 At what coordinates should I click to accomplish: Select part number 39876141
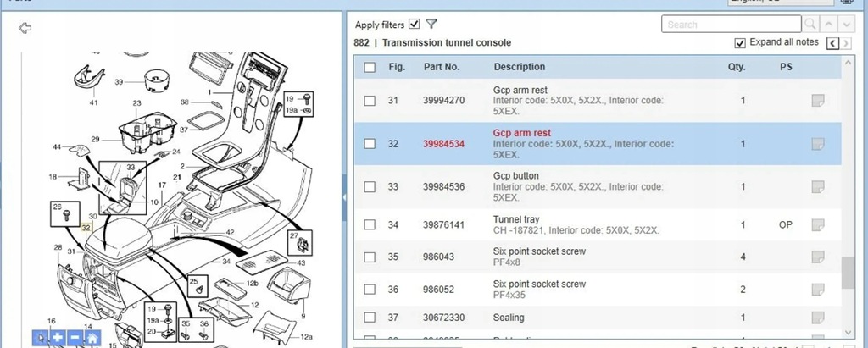click(x=443, y=225)
